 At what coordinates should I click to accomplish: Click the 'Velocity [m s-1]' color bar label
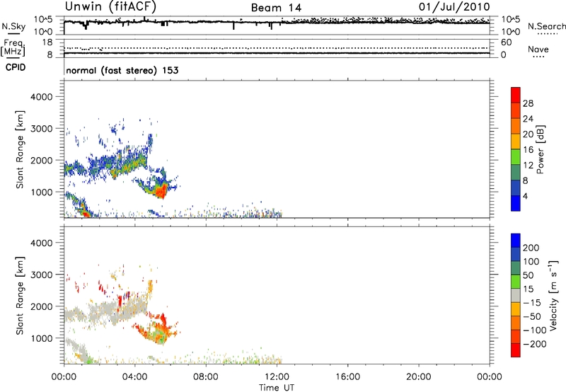[553, 295]
